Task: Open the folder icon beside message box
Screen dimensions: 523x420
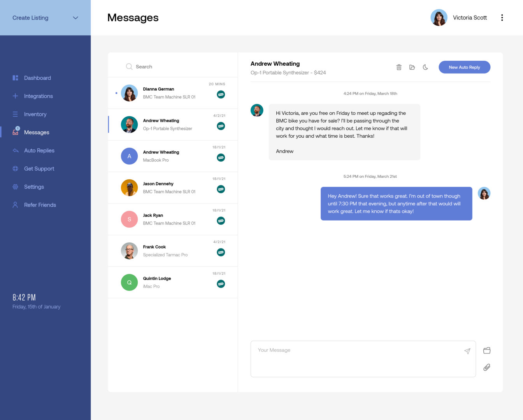Action: [x=486, y=350]
